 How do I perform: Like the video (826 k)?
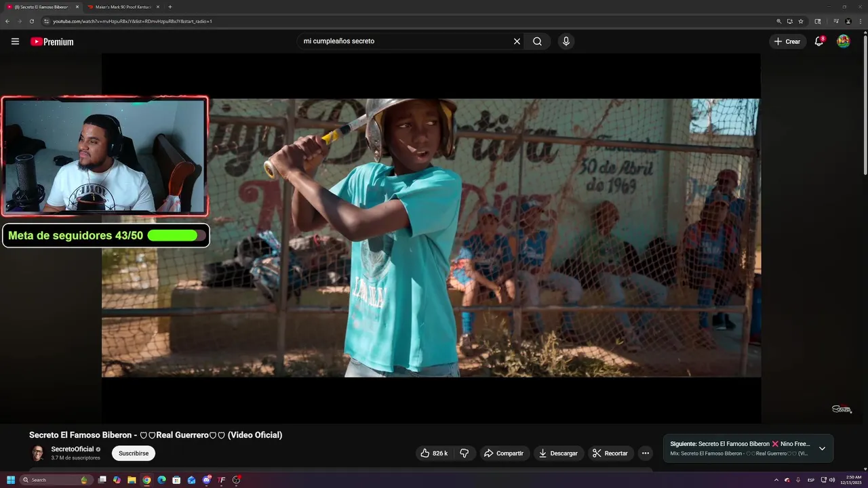[x=434, y=453]
